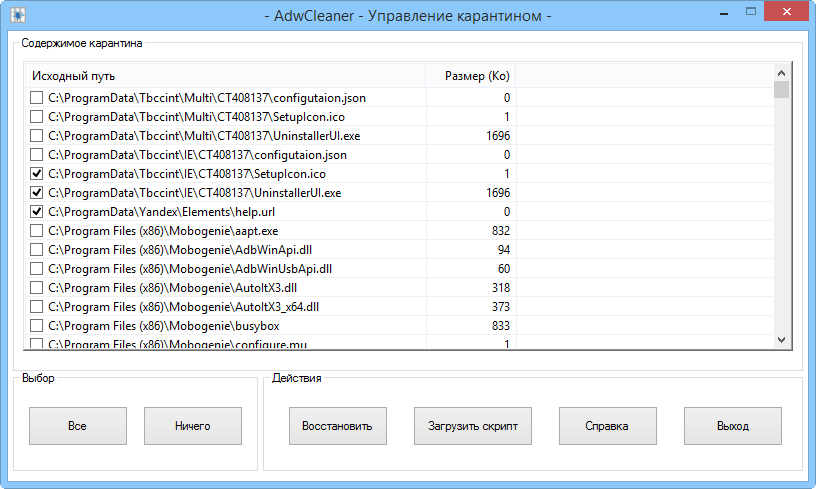
Task: Click size value 318 for AutoItX3.dll
Action: (501, 288)
